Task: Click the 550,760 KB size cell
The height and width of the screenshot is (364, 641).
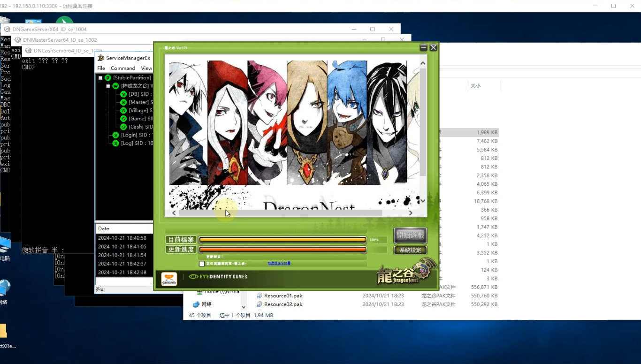Action: point(484,296)
